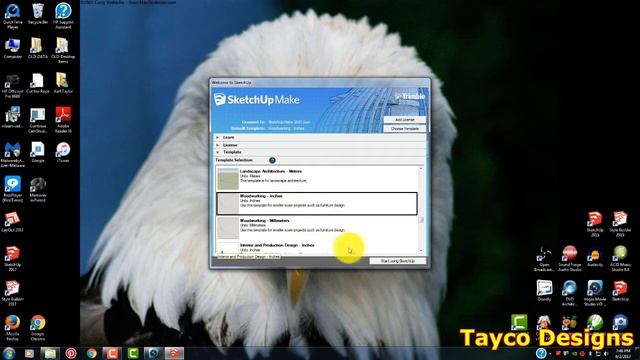The image size is (640, 360).
Task: Open Style Builder 2017 desktop icon
Action: pyautogui.click(x=13, y=293)
